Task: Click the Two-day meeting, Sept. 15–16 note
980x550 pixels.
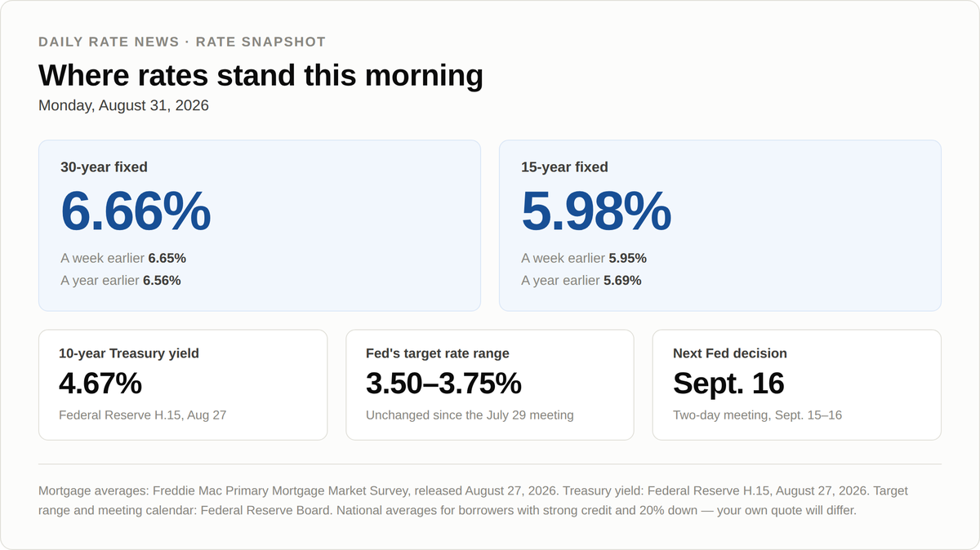Action: pos(757,415)
